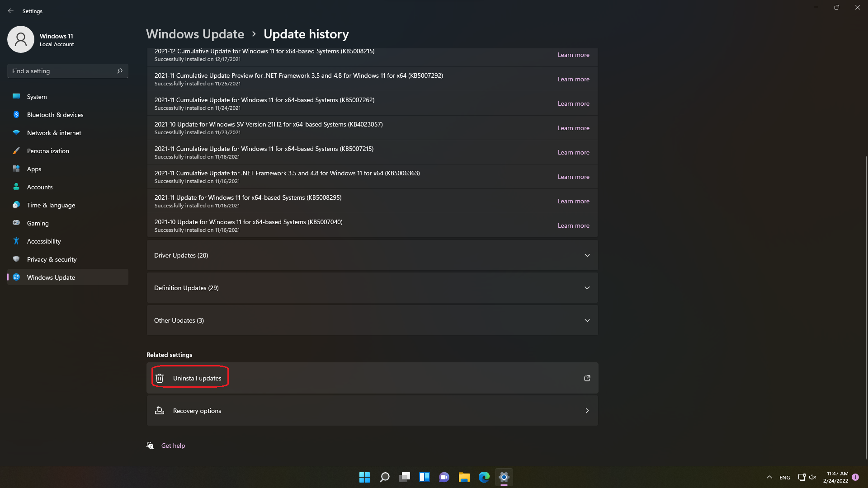Viewport: 868px width, 488px height.
Task: Click the KB4023057 update title text
Action: pos(269,124)
